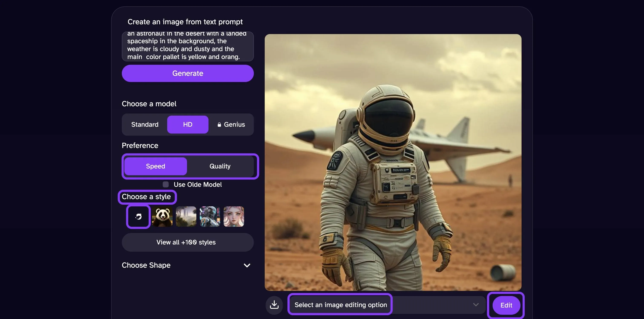Enable the Use Olde Model checkbox

(165, 184)
